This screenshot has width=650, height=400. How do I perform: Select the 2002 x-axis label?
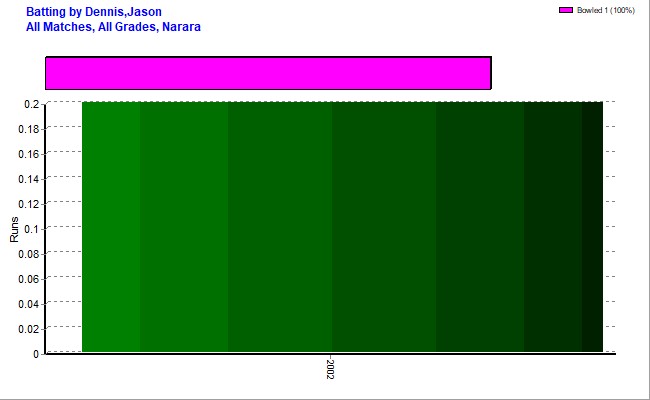tap(330, 367)
